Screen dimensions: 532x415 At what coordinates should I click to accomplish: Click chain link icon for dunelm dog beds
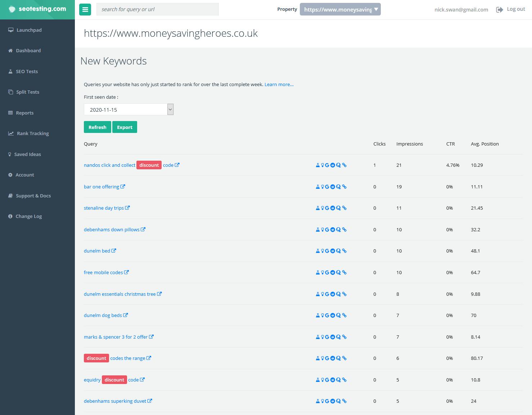(344, 315)
